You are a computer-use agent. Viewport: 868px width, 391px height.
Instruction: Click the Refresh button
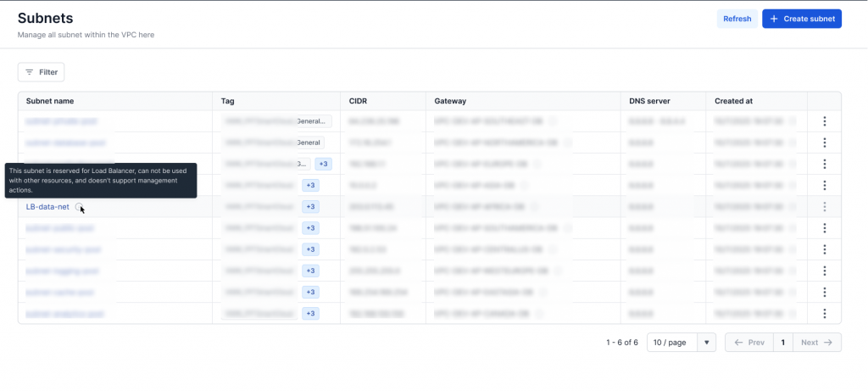(x=737, y=19)
